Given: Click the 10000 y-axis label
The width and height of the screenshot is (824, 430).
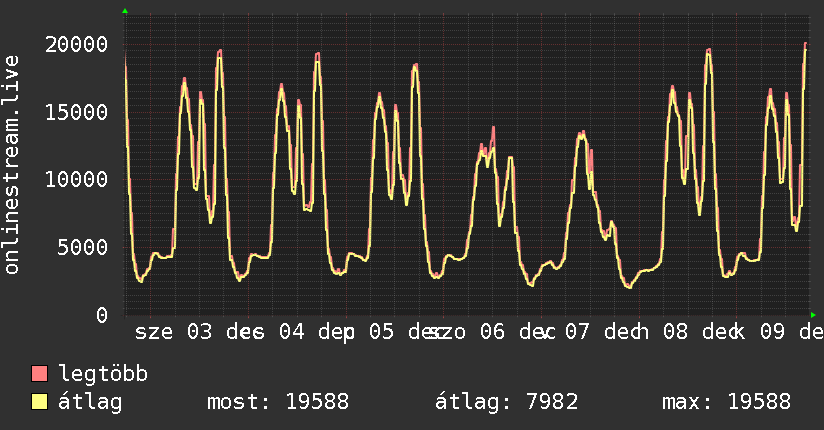Looking at the screenshot, I should point(77,180).
